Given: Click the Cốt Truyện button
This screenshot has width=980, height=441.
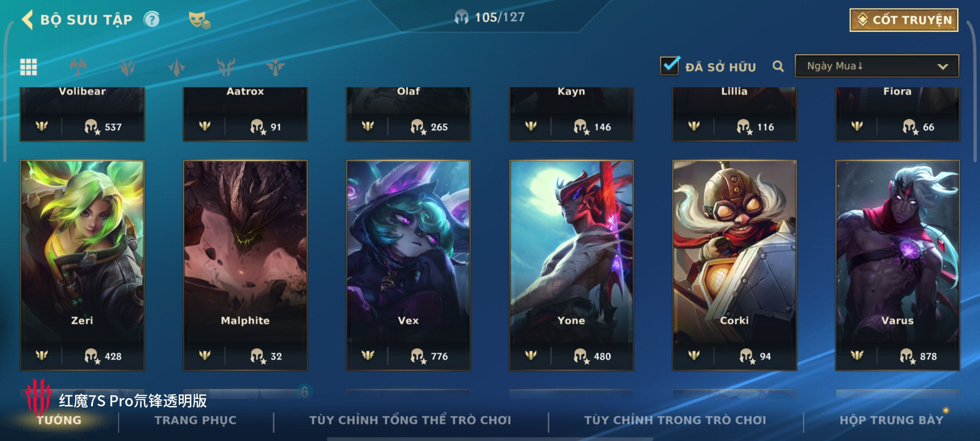Looking at the screenshot, I should coord(904,20).
